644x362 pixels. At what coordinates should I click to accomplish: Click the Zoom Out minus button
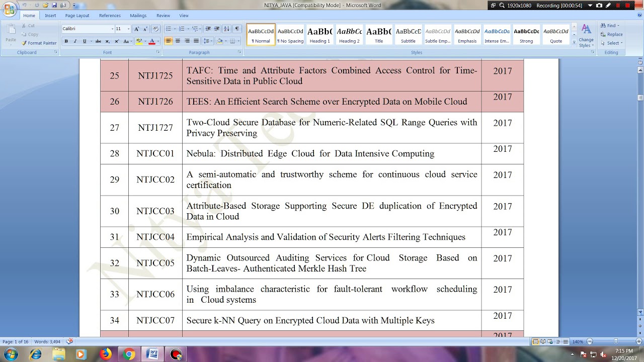(x=590, y=342)
